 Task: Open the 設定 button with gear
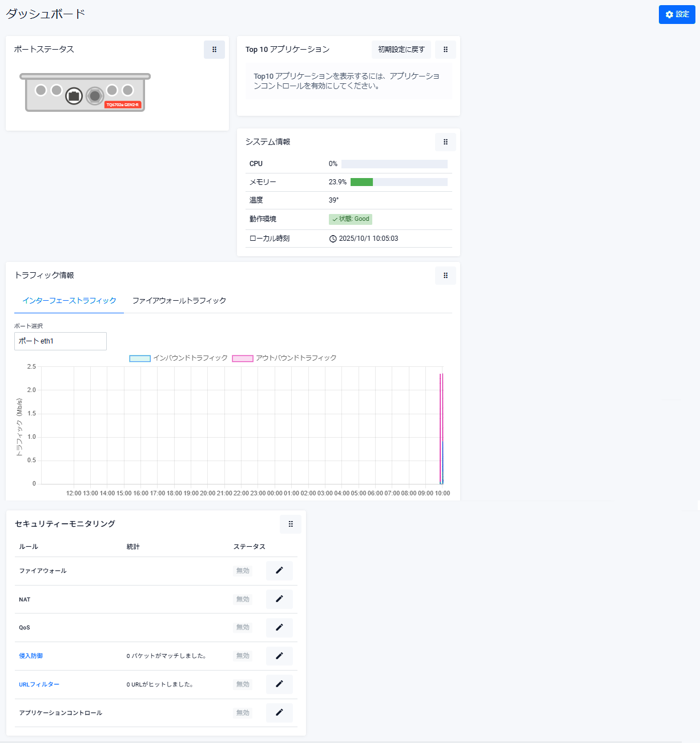pos(677,14)
